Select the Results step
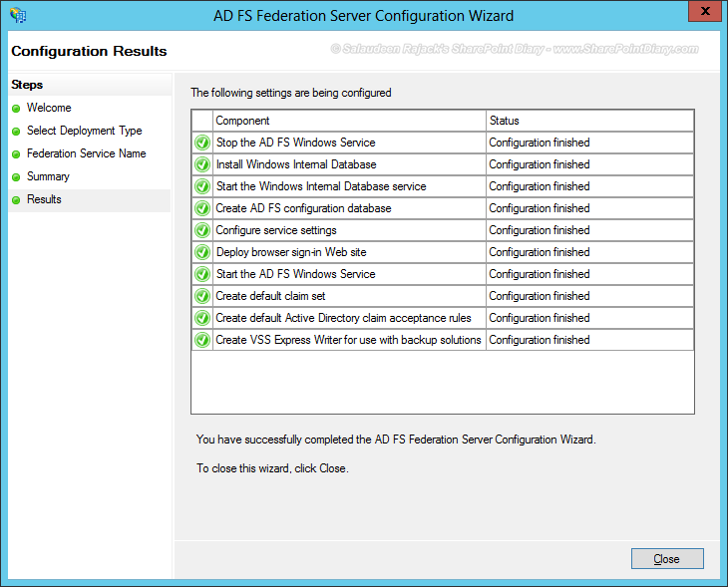This screenshot has width=728, height=587. [x=44, y=199]
